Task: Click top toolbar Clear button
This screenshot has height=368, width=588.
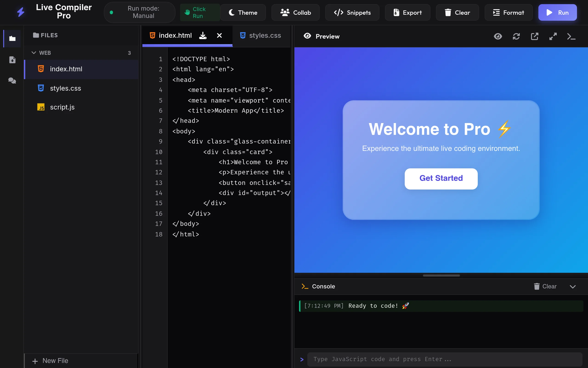Action: pyautogui.click(x=457, y=12)
